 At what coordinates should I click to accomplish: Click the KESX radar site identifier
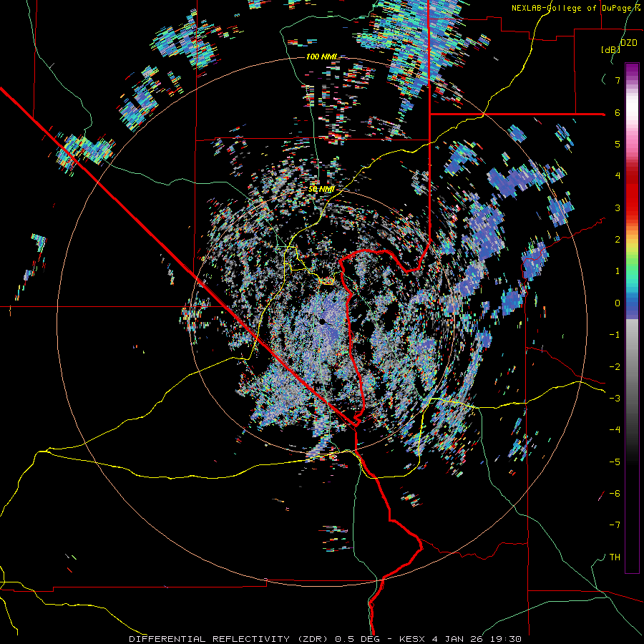pyautogui.click(x=413, y=639)
